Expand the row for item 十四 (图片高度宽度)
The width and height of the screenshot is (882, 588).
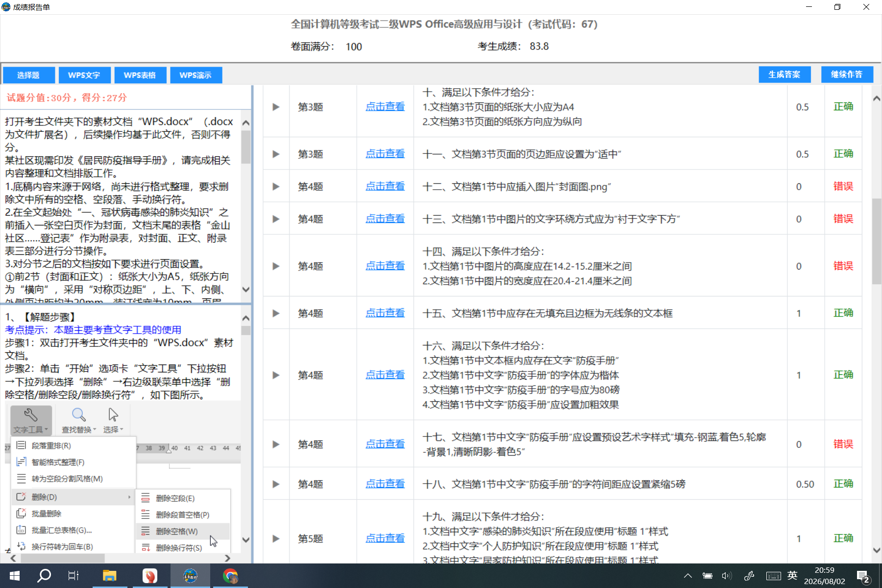276,266
